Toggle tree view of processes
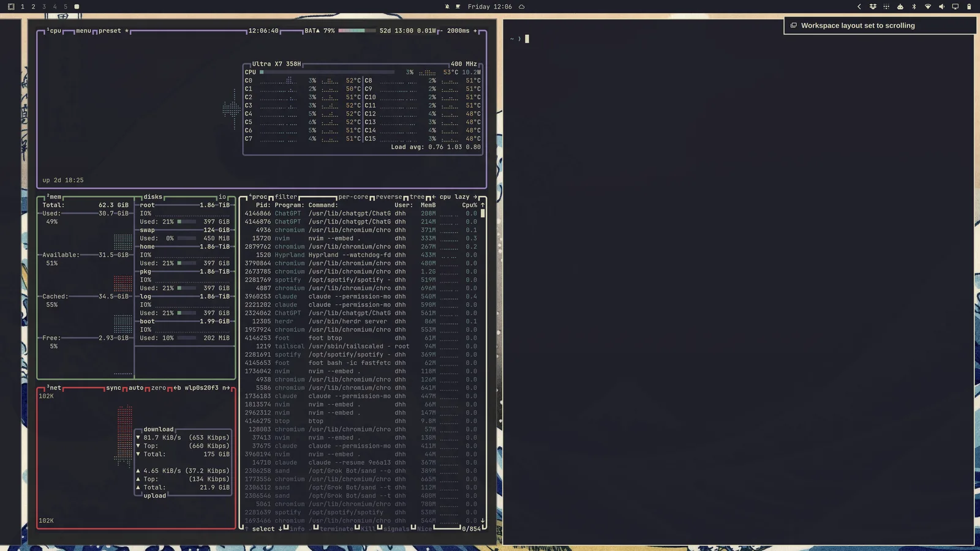Viewport: 980px width, 551px height. point(417,197)
